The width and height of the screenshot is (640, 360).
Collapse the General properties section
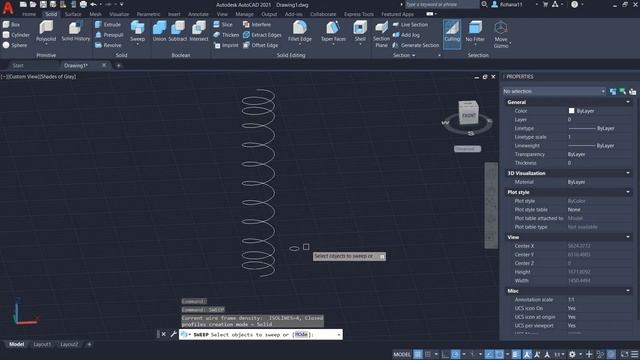click(x=628, y=102)
